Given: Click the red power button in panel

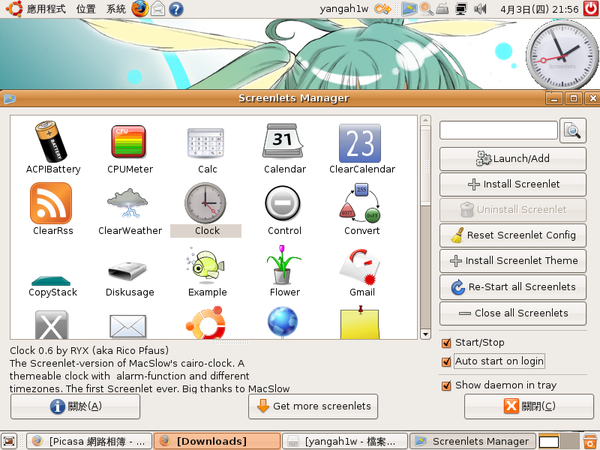Looking at the screenshot, I should [591, 8].
